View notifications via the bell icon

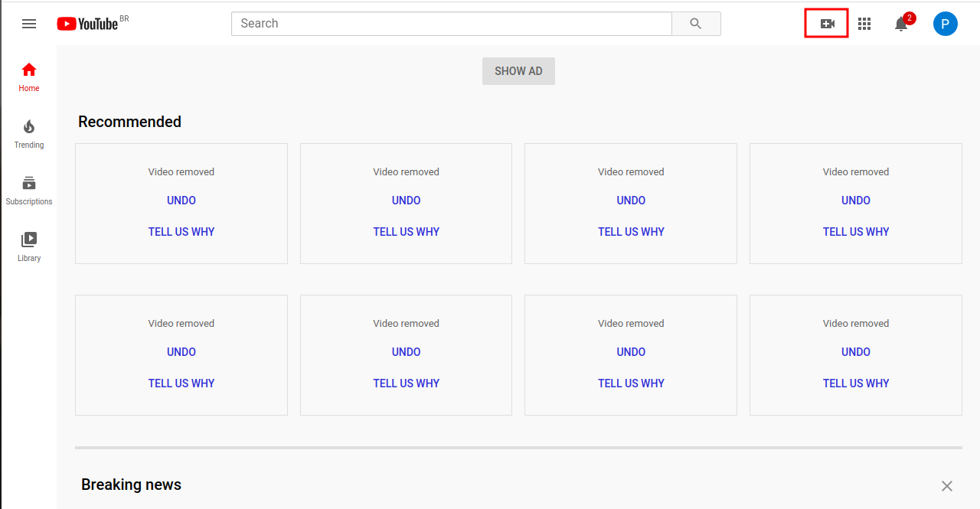(901, 24)
